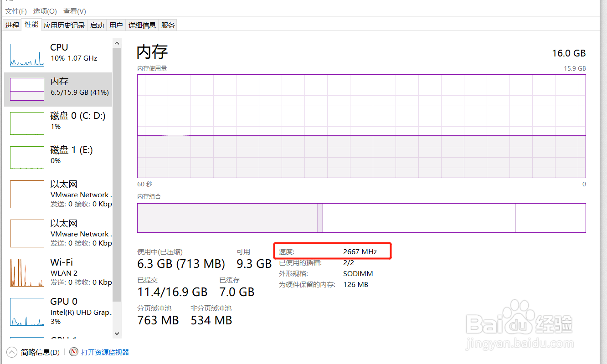Open the 查看(V) menu

pyautogui.click(x=75, y=11)
